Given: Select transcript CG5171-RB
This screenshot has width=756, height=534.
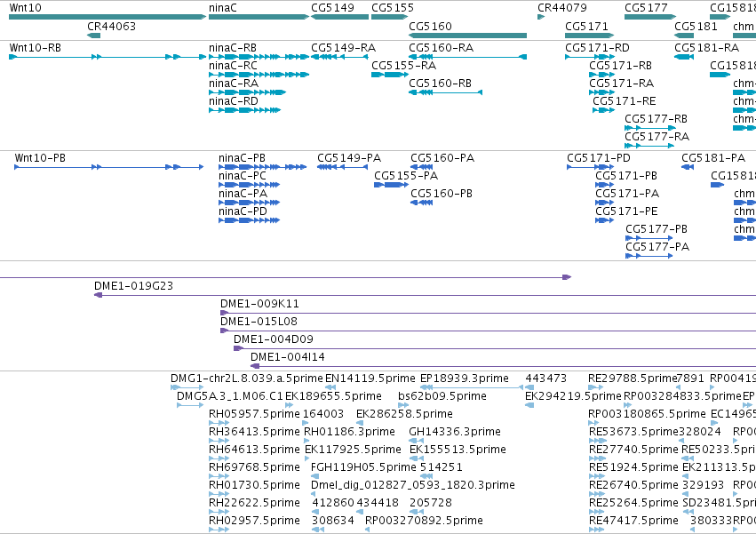Looking at the screenshot, I should [x=601, y=75].
